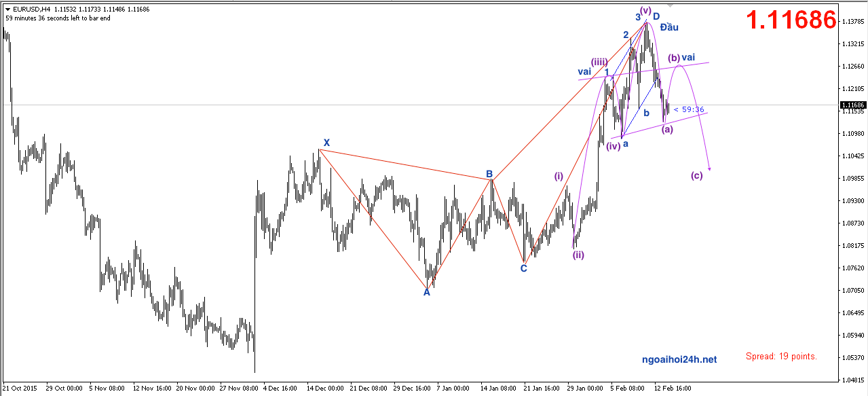Screen dimensions: 868x396
Task: Click the current price tag on price axis
Action: 852,105
